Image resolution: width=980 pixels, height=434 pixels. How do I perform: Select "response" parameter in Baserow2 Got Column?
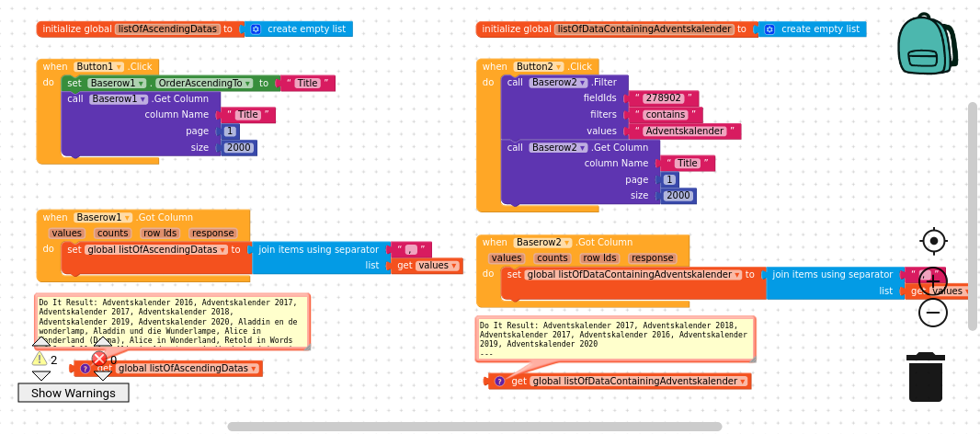click(x=653, y=258)
